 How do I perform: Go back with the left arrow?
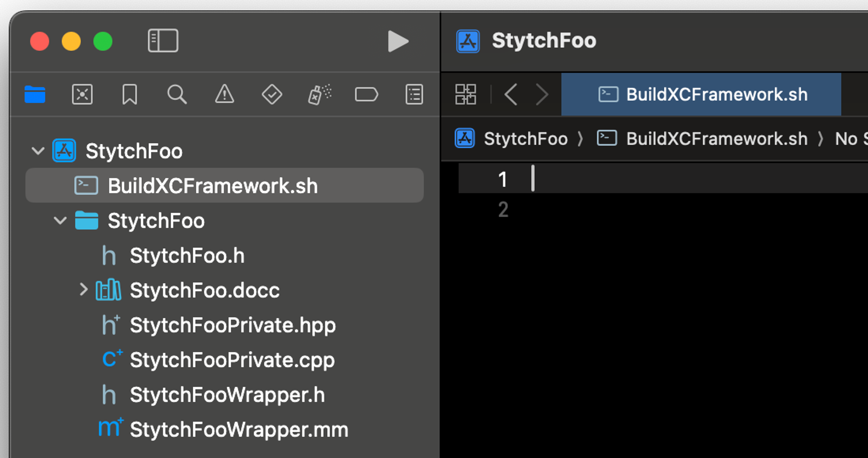click(x=511, y=95)
